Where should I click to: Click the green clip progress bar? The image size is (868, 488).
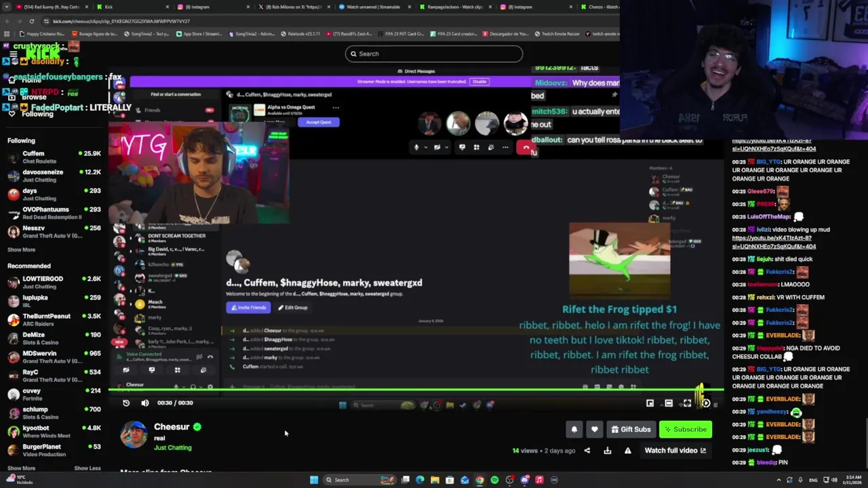415,391
